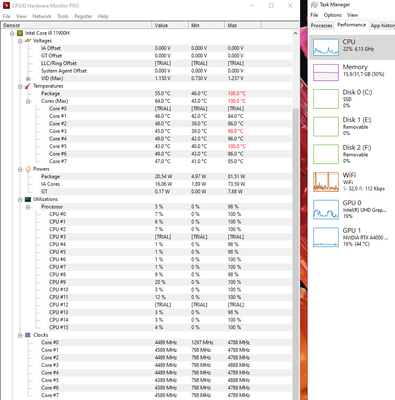Select the GPU 1 NVIDIA RTX graph
Image resolution: width=395 pixels, height=400 pixels.
pos(326,237)
